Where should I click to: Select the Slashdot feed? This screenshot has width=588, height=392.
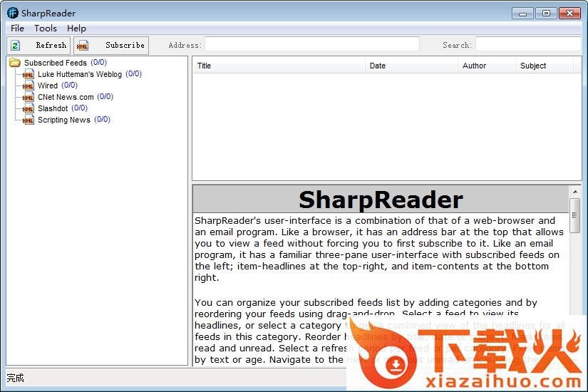click(x=53, y=108)
